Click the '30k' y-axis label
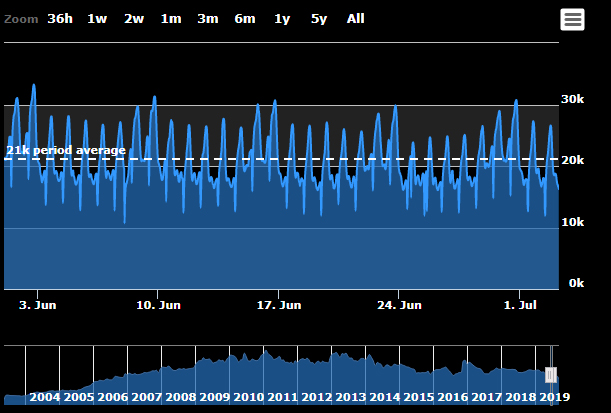This screenshot has width=611, height=413. coord(572,99)
